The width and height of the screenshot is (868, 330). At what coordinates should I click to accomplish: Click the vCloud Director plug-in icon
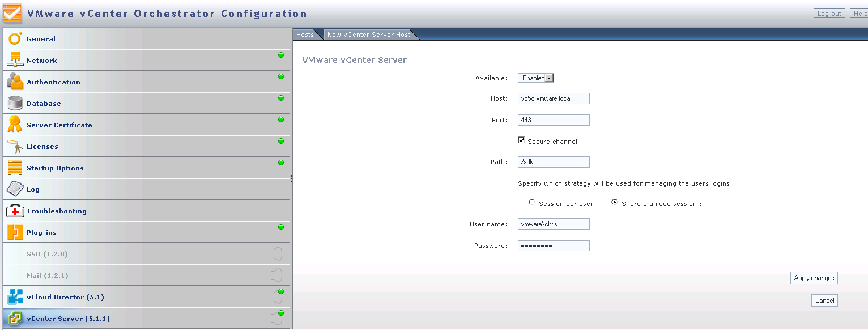15,297
